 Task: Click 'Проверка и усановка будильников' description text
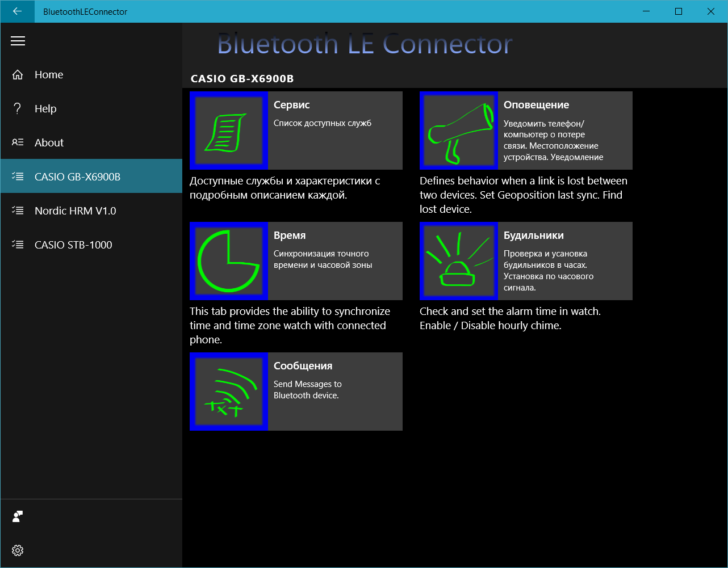[549, 271]
